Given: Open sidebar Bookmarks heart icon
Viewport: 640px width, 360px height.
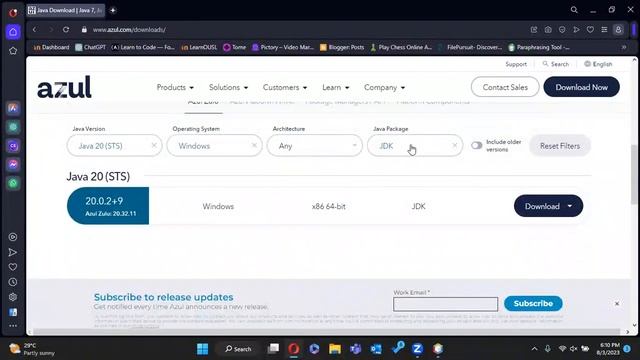Looking at the screenshot, I should pos(13,267).
